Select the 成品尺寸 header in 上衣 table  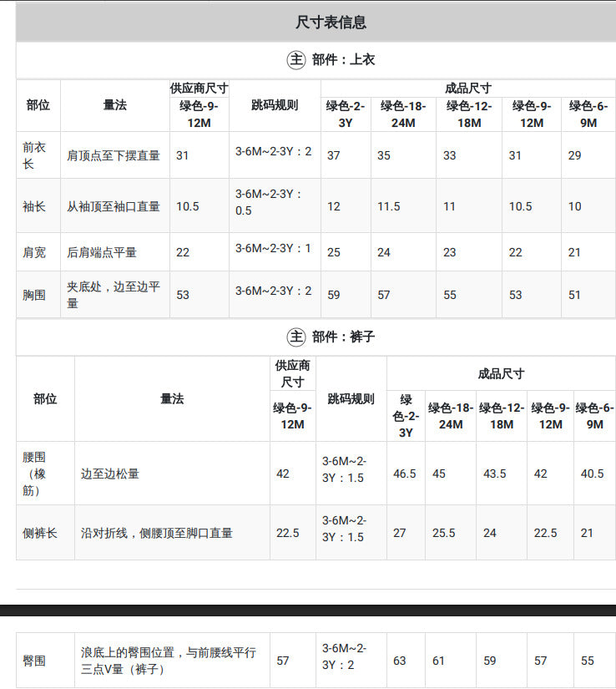point(468,89)
